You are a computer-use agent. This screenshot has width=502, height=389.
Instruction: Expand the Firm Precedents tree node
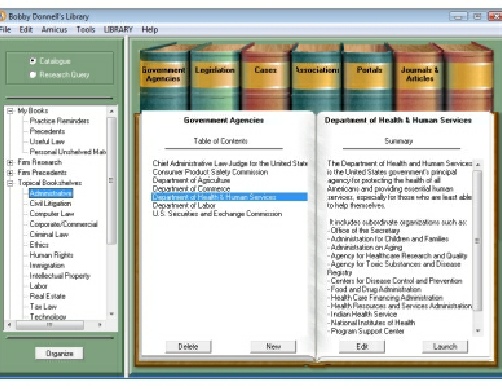(x=10, y=173)
